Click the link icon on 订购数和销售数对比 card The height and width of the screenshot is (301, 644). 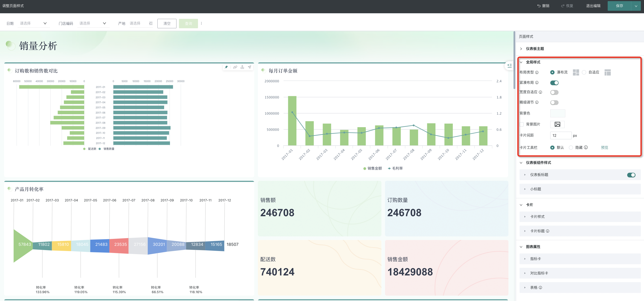[x=235, y=67]
